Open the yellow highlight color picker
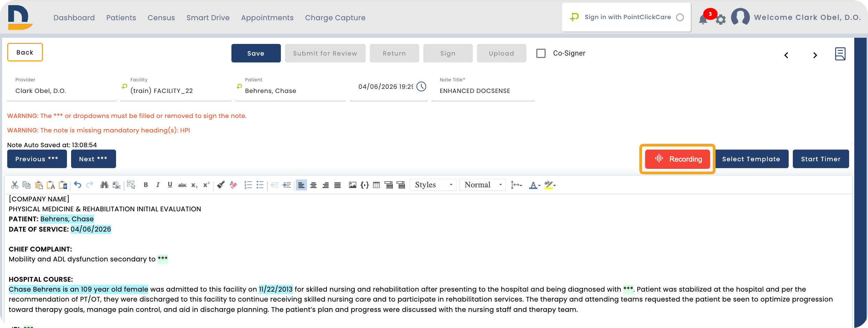The image size is (868, 328). pos(550,185)
